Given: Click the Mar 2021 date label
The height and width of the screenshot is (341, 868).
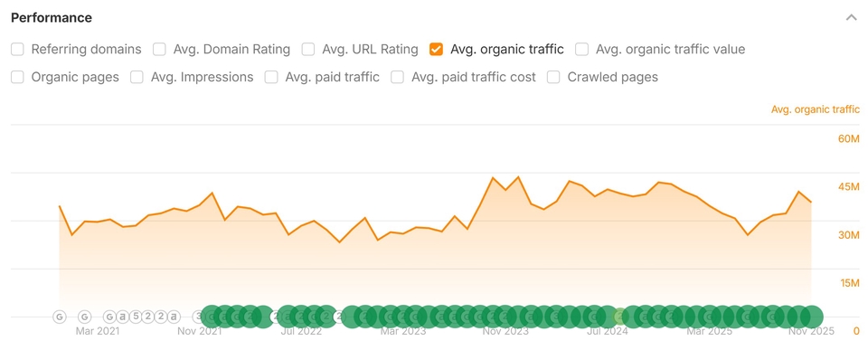Looking at the screenshot, I should pyautogui.click(x=98, y=332).
